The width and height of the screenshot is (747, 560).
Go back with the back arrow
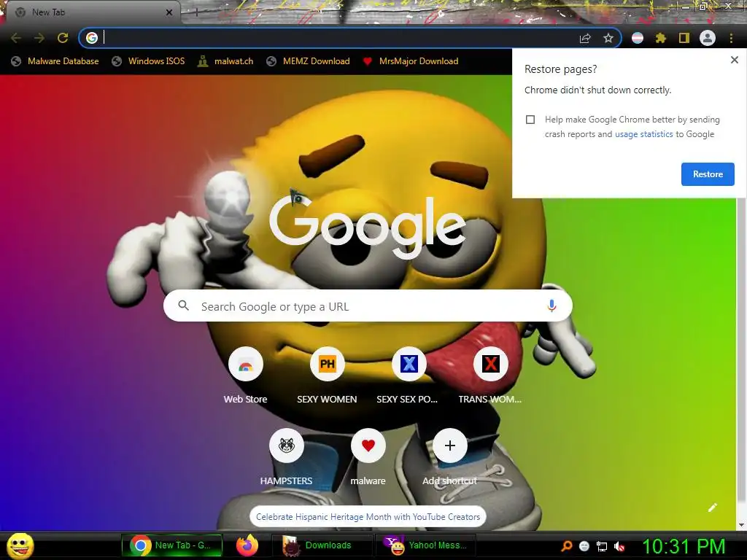(x=16, y=38)
